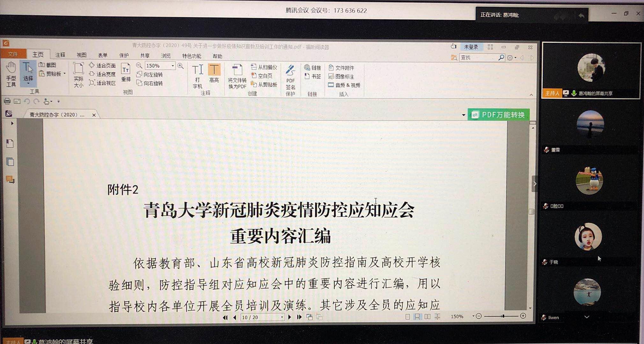Viewport: 644px width, 344px height.
Task: Switch to the Comment (注释) ribbon tab
Action: pyautogui.click(x=60, y=55)
